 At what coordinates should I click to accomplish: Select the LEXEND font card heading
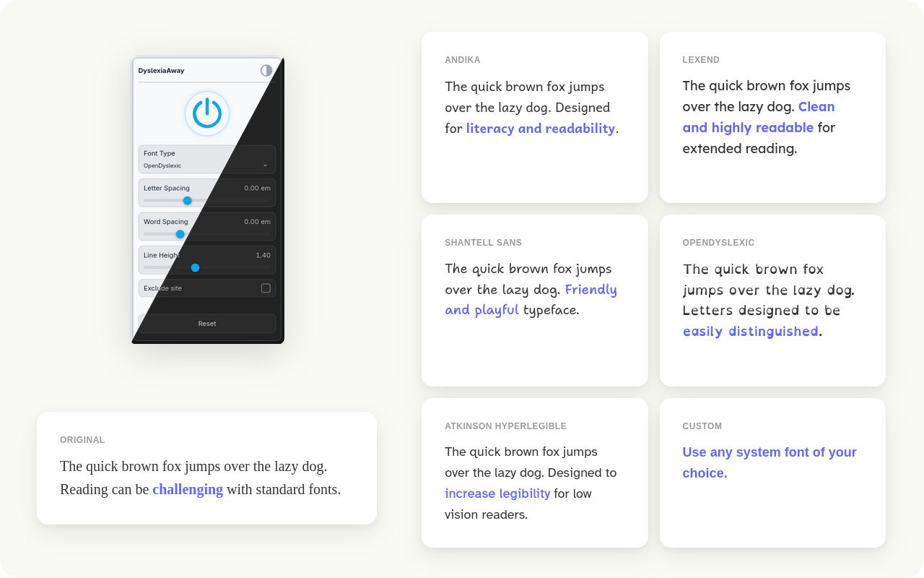pos(701,60)
